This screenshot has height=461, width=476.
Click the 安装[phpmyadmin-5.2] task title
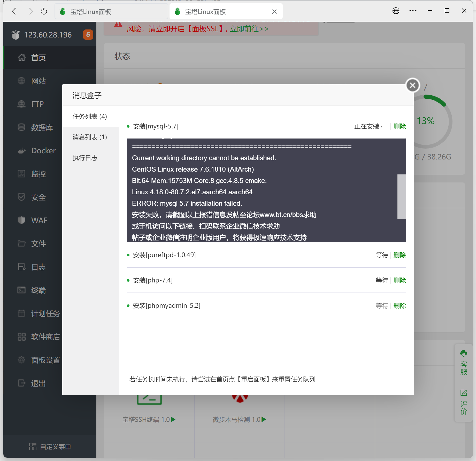click(167, 306)
